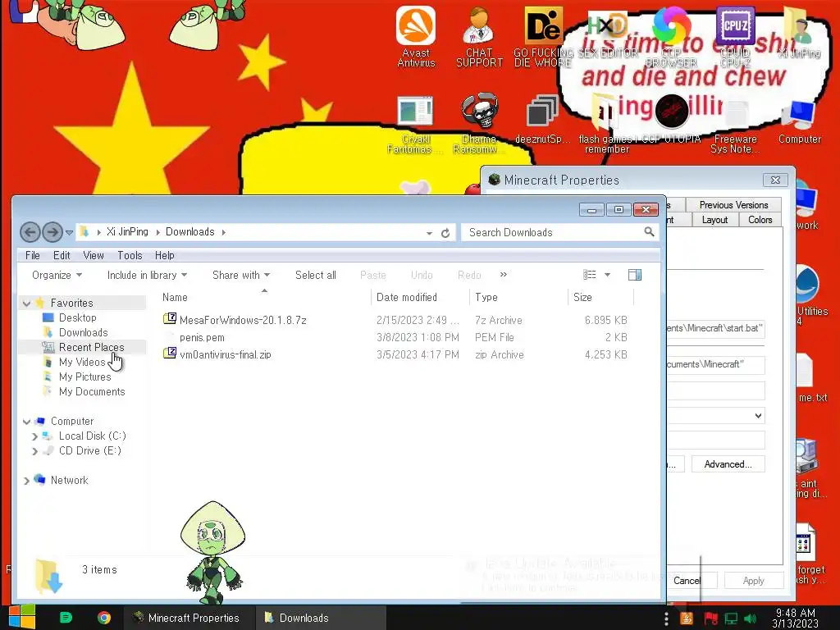Click Apply in Minecraft Properties
The image size is (840, 630).
[753, 581]
